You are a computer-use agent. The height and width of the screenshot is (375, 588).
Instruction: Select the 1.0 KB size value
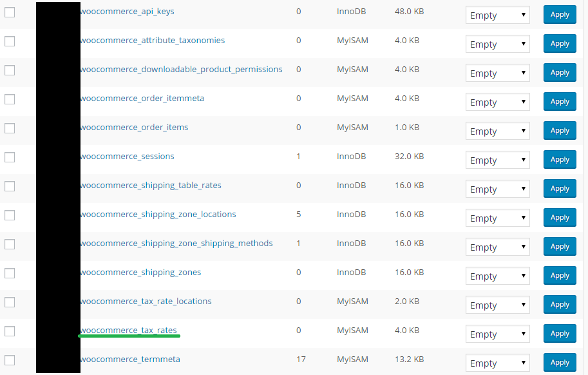click(407, 128)
